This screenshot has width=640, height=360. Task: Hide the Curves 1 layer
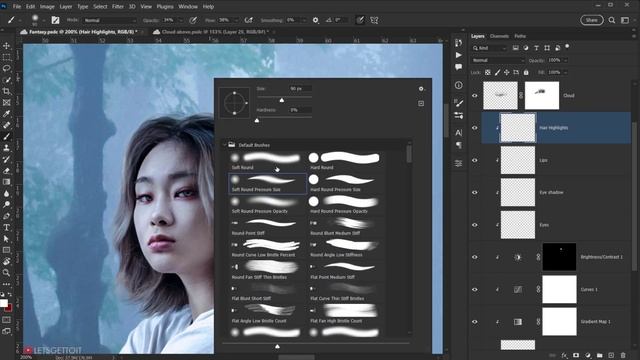click(475, 289)
